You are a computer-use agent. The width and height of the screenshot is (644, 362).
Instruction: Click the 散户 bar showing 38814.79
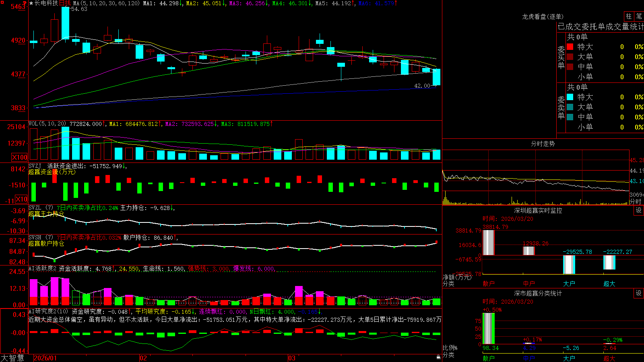[488, 243]
